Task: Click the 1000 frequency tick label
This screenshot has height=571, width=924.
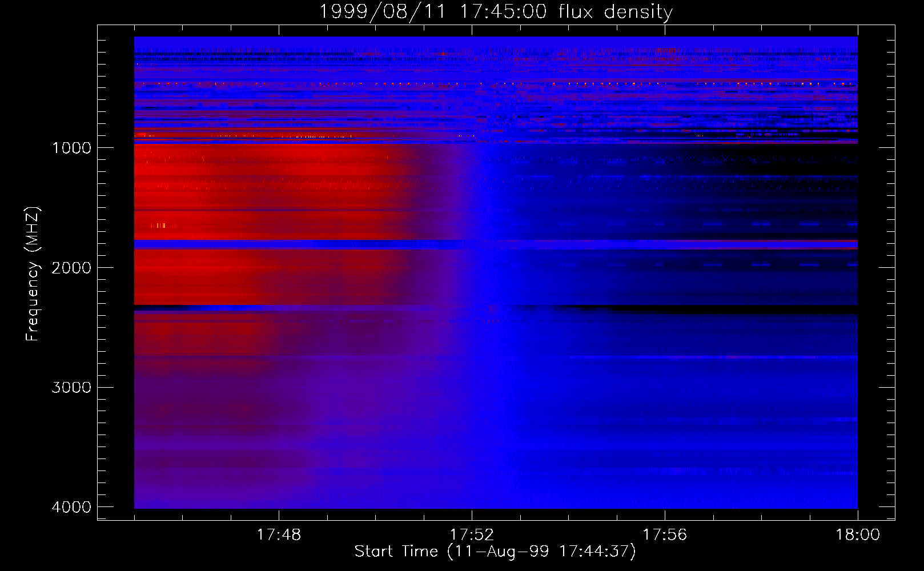Action: 71,148
